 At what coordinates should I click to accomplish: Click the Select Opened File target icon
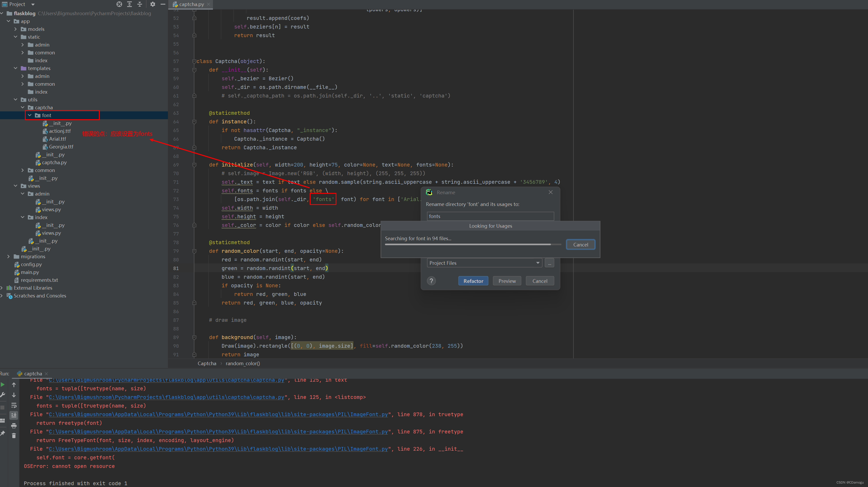(119, 4)
